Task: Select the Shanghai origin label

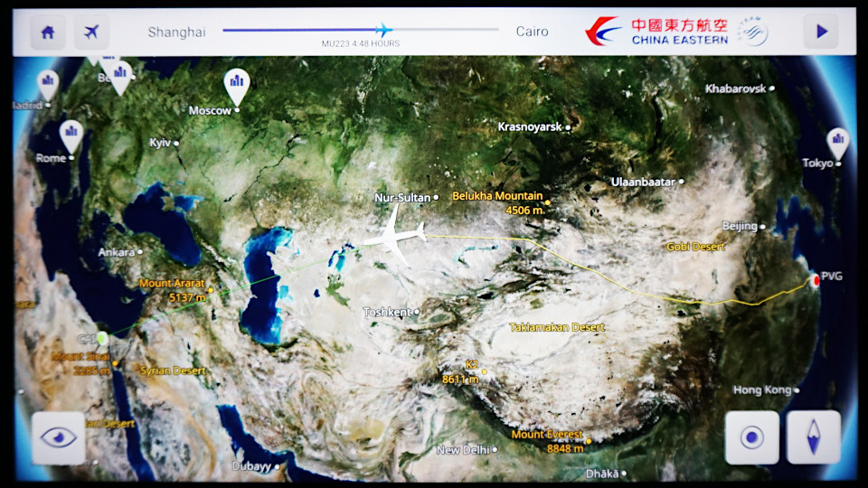Action: pos(176,32)
